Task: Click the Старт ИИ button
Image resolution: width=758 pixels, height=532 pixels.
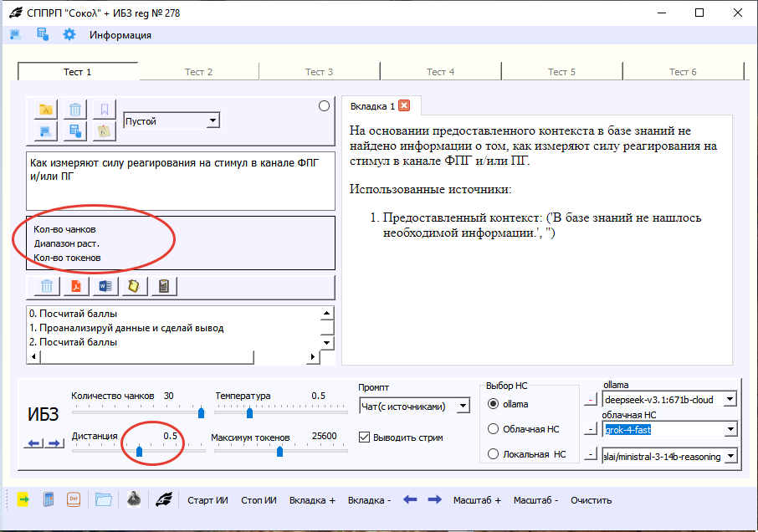Action: pyautogui.click(x=207, y=500)
